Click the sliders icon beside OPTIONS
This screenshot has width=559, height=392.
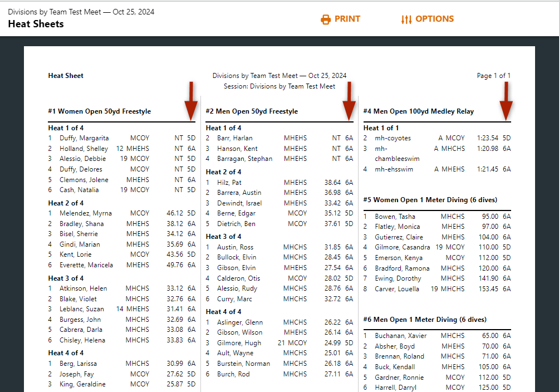pyautogui.click(x=406, y=19)
